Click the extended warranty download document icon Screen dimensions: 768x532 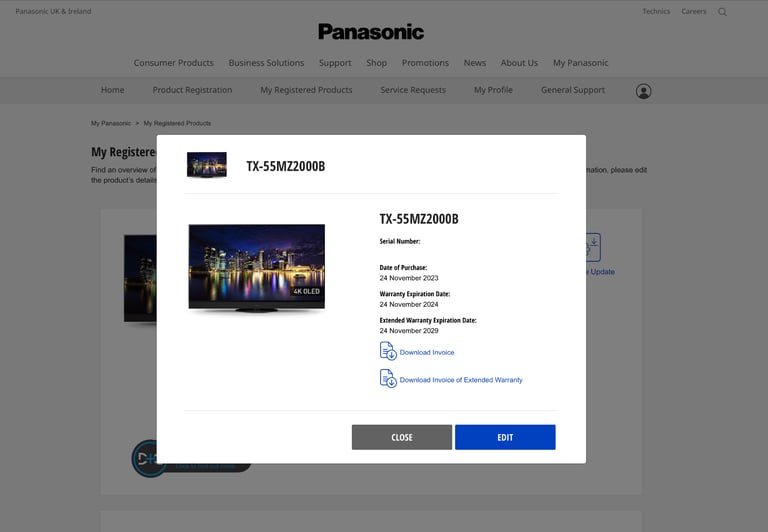click(x=388, y=379)
